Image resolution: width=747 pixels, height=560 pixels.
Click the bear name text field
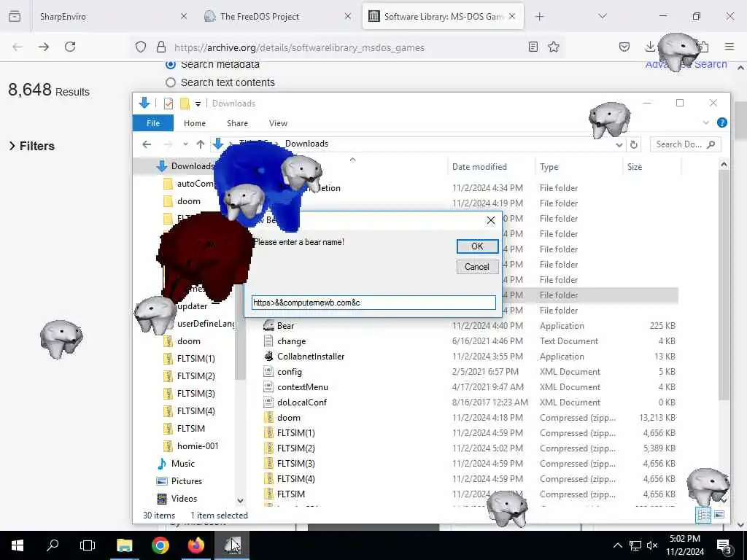click(x=373, y=303)
